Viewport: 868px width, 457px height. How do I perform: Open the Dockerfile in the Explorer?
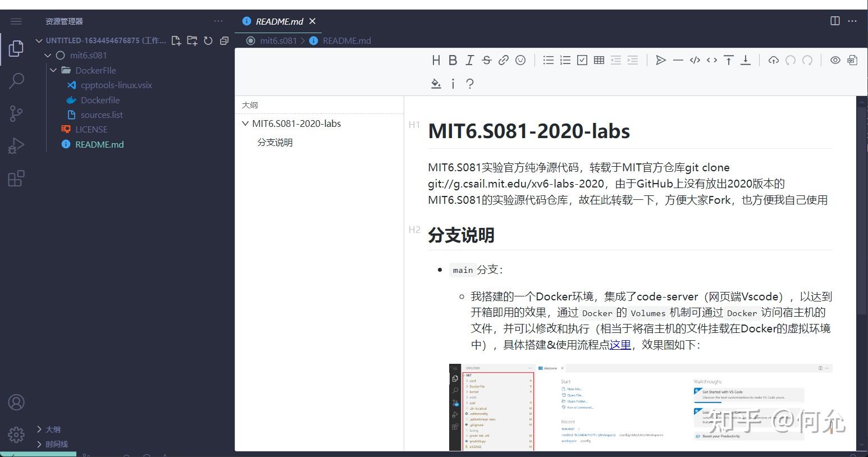click(100, 99)
